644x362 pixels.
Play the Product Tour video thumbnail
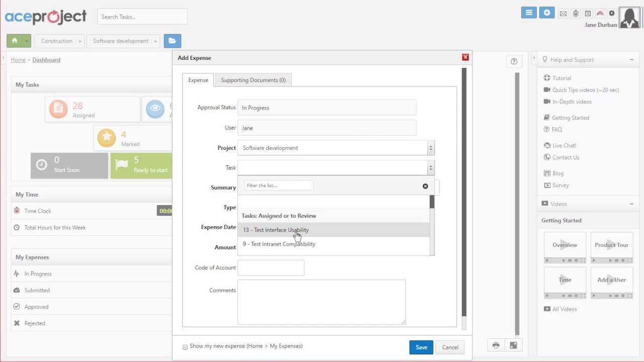612,247
